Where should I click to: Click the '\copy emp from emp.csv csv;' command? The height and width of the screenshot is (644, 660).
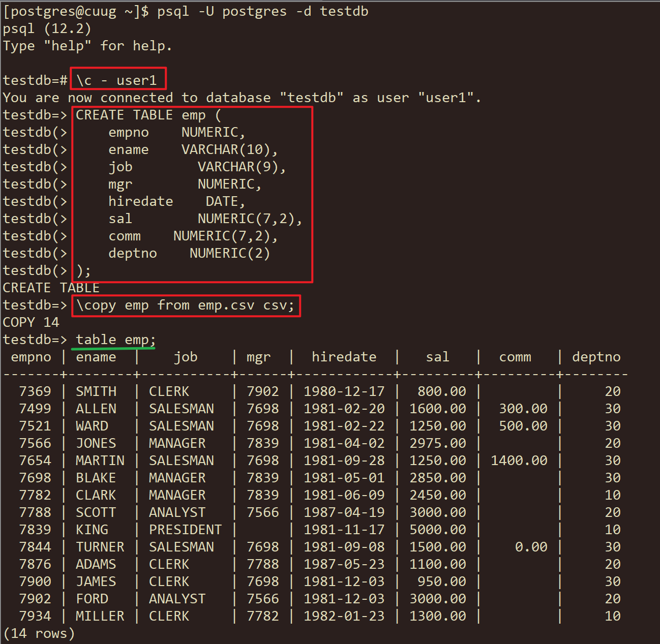point(186,305)
